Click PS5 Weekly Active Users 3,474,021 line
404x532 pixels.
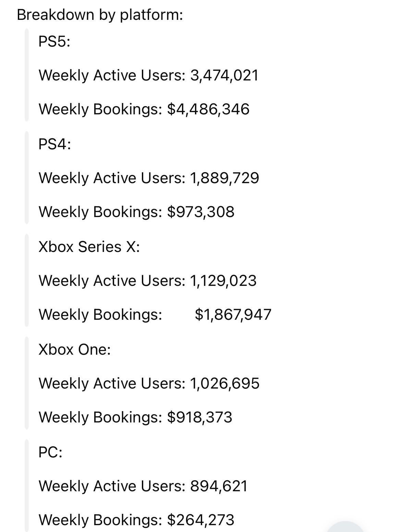click(x=148, y=75)
